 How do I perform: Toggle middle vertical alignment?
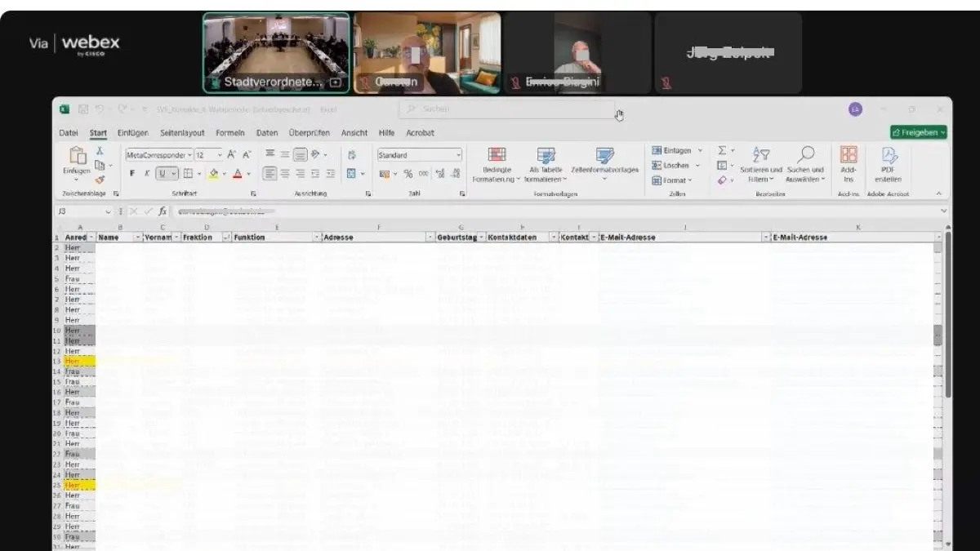coord(285,154)
